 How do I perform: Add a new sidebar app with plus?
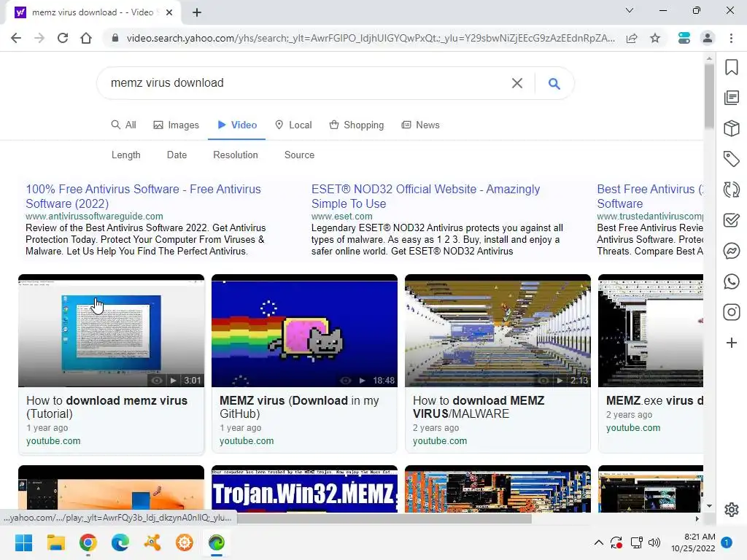click(x=731, y=343)
